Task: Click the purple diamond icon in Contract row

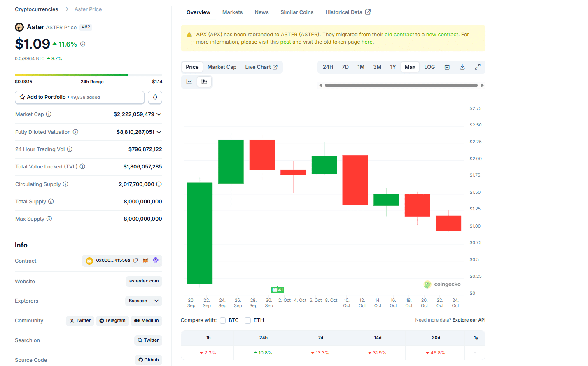Action: [156, 260]
